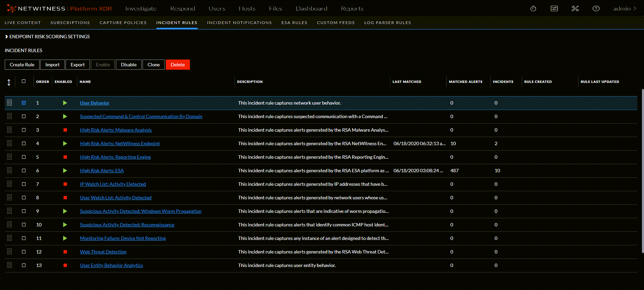Open the Respond menu

tap(182, 8)
